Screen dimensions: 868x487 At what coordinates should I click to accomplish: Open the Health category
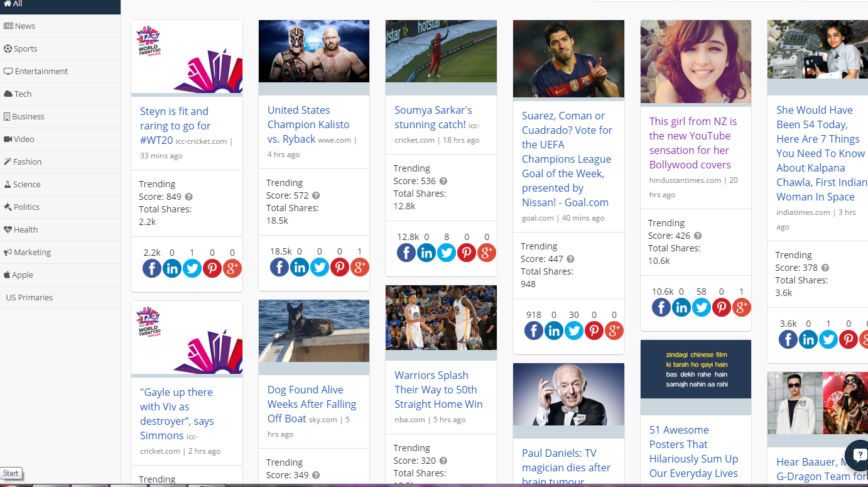pyautogui.click(x=60, y=229)
